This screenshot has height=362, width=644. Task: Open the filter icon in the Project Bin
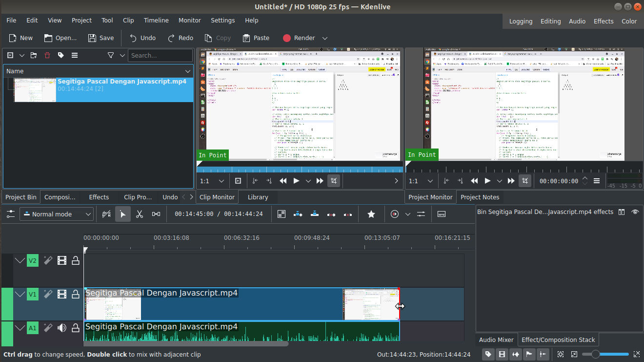111,55
